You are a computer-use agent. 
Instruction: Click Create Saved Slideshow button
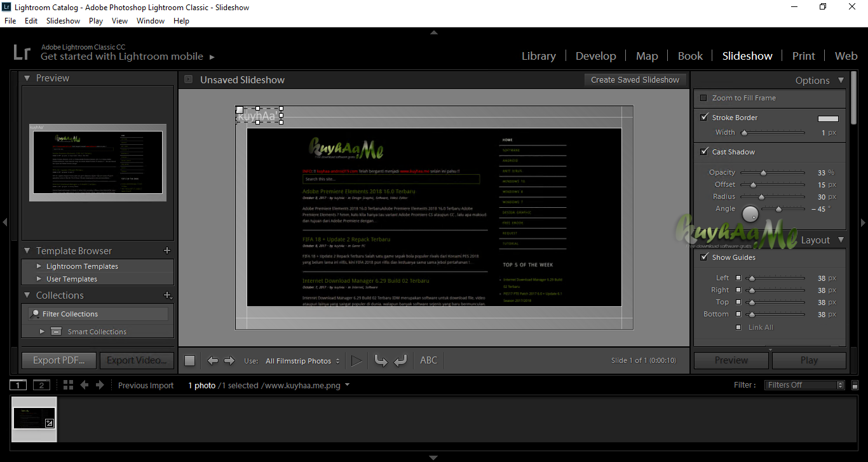(635, 79)
